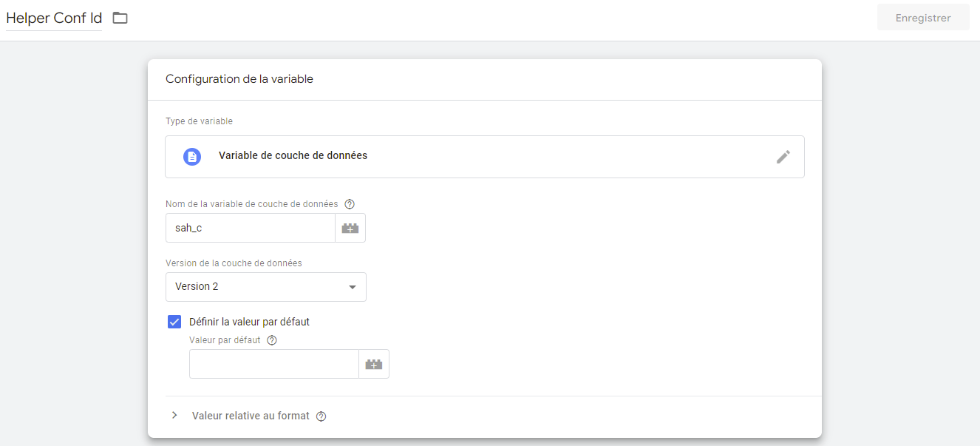Click the empty Valeur par défaut text field

click(273, 365)
